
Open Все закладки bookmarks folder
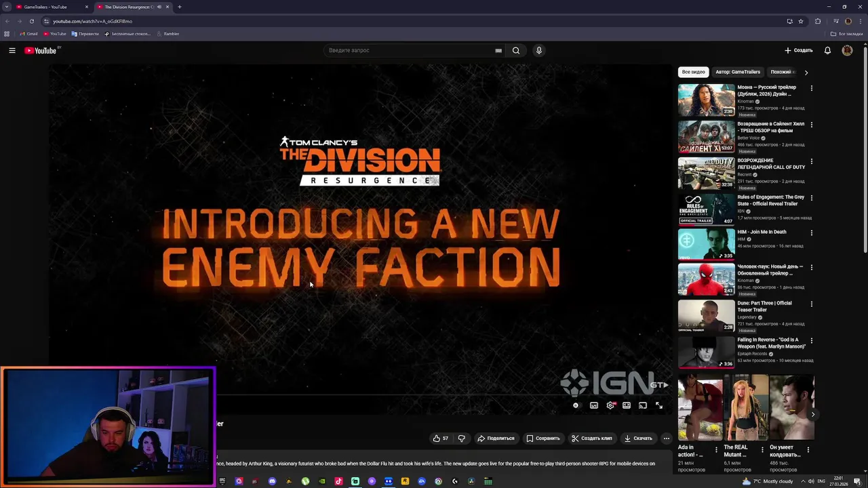pyautogui.click(x=847, y=34)
